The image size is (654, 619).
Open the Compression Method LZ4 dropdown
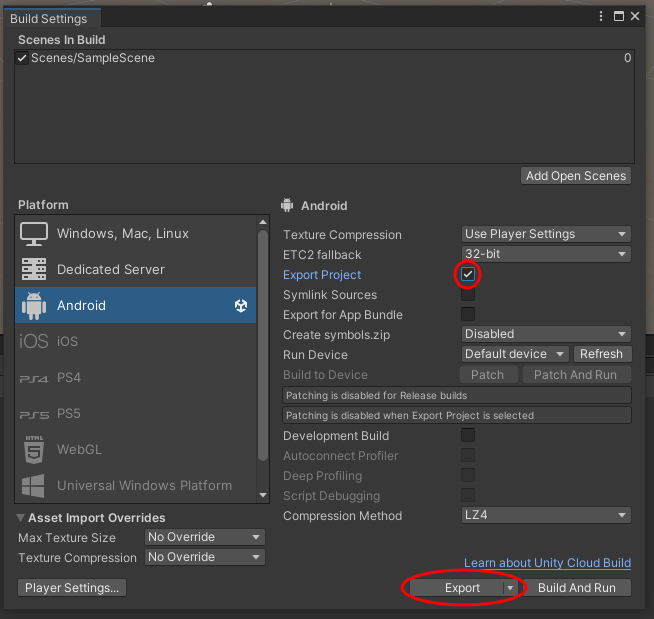pos(546,515)
